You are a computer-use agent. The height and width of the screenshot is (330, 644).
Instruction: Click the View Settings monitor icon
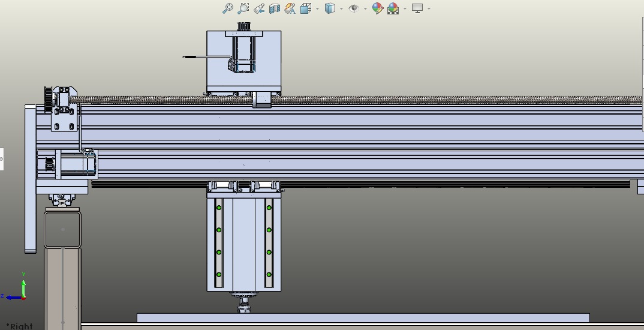pos(417,8)
